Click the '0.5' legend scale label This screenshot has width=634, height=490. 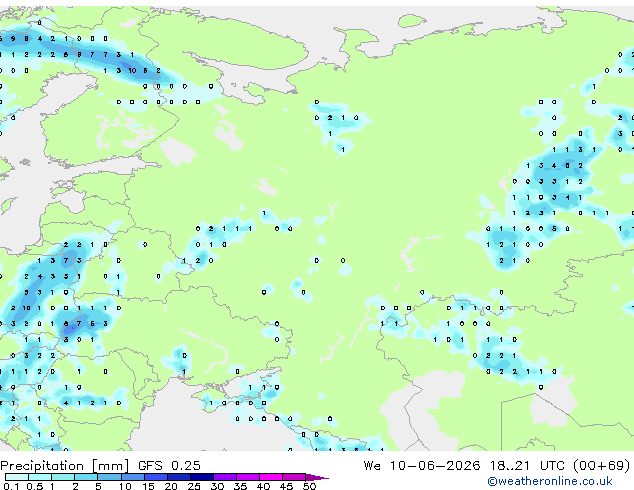[x=35, y=486]
